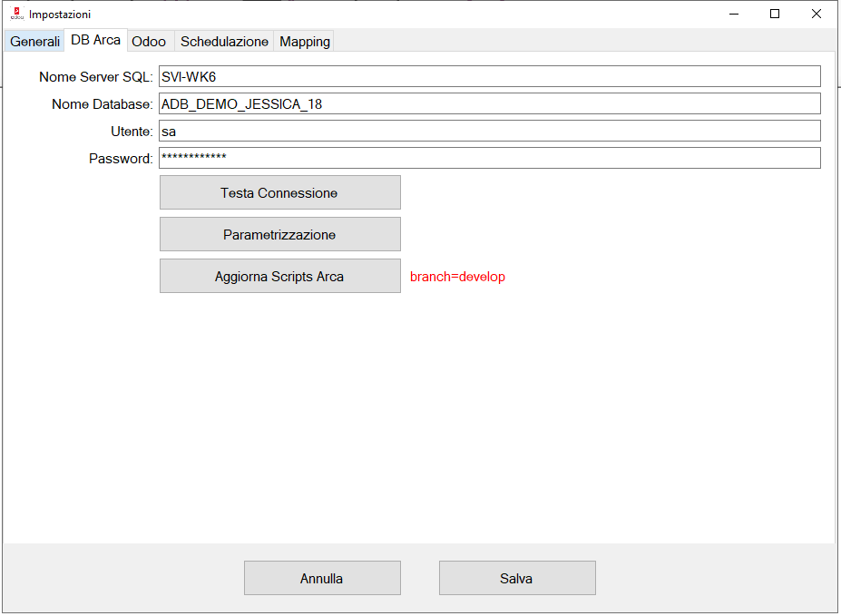Image resolution: width=841 pixels, height=616 pixels.
Task: Cancel changes with Annulla
Action: [x=322, y=578]
